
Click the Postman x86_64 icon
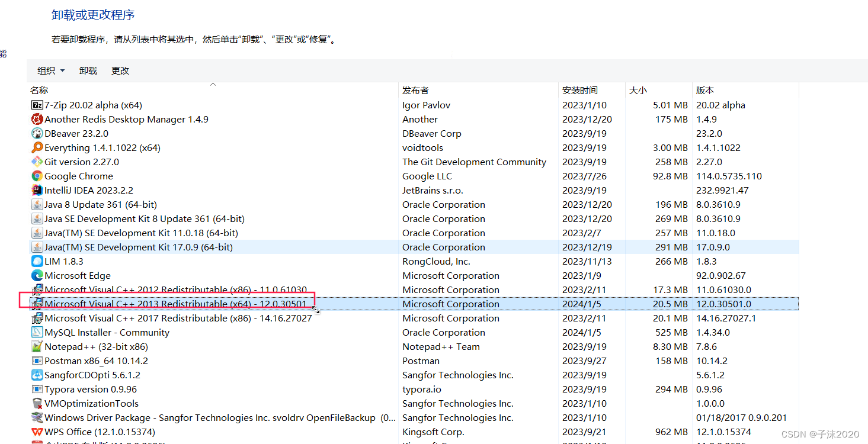[x=37, y=361]
